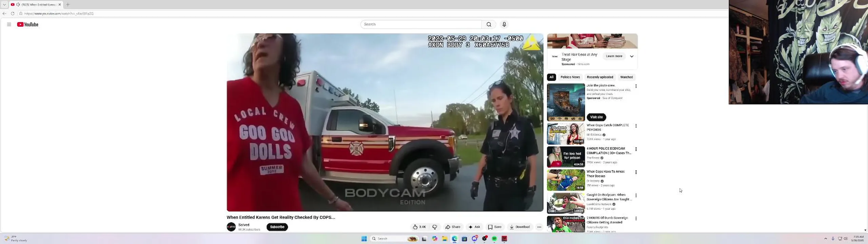The height and width of the screenshot is (244, 868).
Task: Open the pirate ship ad thumbnail
Action: (x=566, y=102)
